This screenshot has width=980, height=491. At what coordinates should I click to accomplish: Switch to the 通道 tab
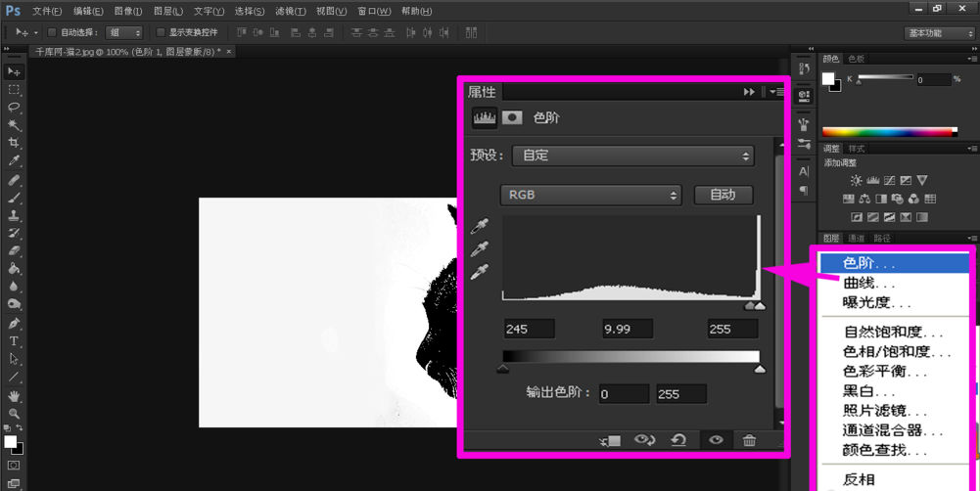(x=857, y=238)
